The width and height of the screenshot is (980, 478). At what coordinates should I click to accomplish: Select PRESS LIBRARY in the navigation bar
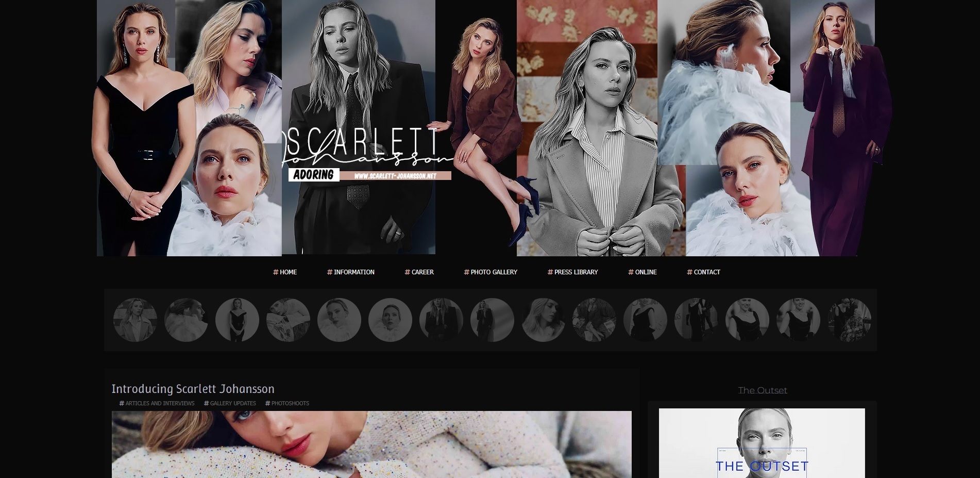pyautogui.click(x=572, y=272)
